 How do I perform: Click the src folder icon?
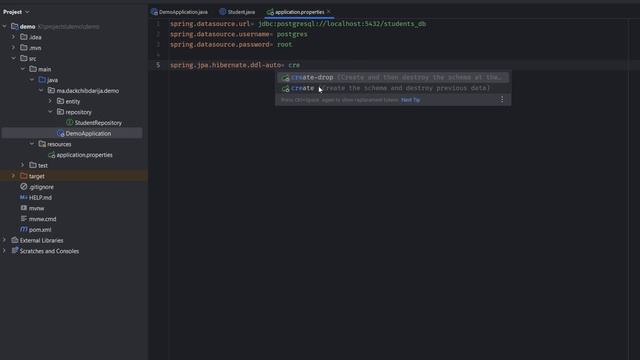(24, 58)
